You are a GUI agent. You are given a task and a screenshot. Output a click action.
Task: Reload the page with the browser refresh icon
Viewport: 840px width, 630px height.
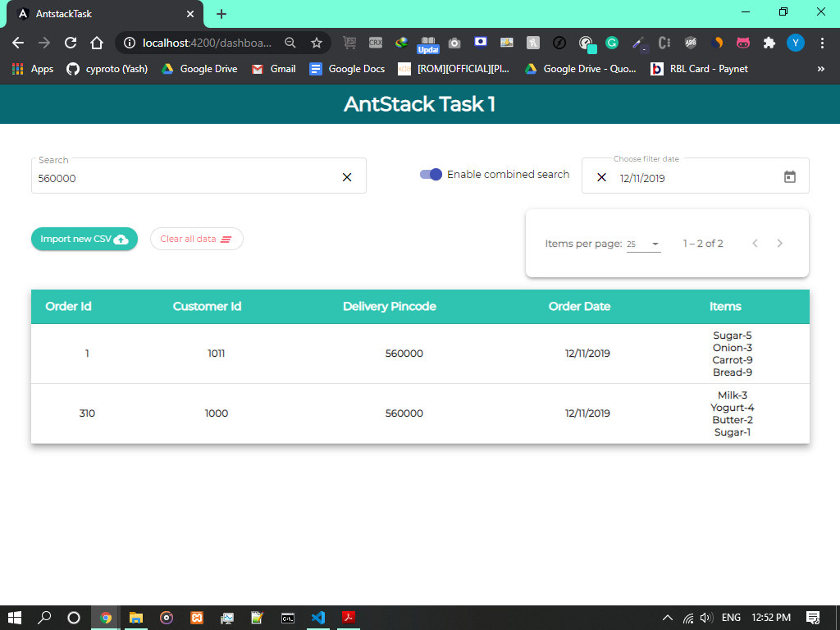coord(71,43)
